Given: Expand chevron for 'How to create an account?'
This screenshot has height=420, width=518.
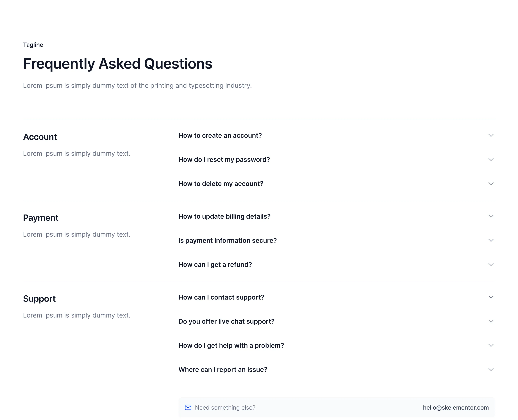Looking at the screenshot, I should 491,136.
